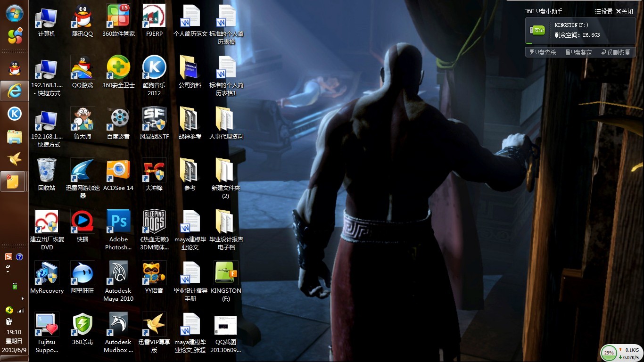Viewport: 644px width, 362px height.
Task: Click 关闭 on the 360 U盘小助手 panel
Action: click(624, 11)
